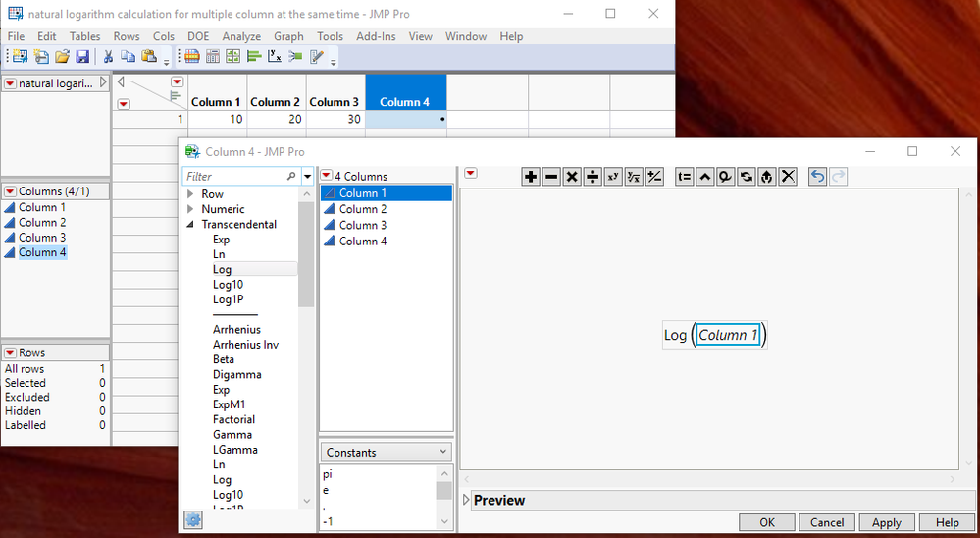
Task: Click the t= local variable button
Action: [x=685, y=177]
